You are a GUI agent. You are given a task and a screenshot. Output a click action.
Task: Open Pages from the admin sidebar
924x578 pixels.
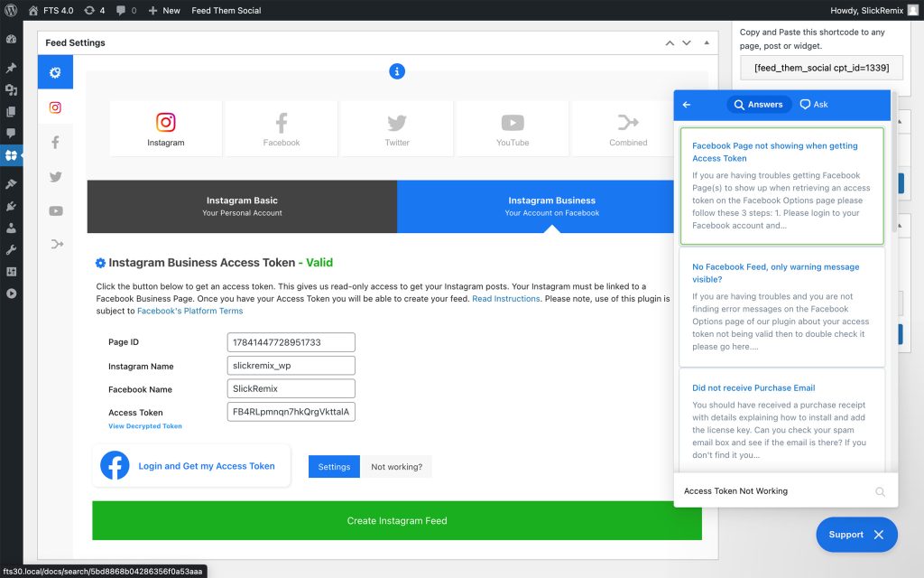tap(11, 111)
